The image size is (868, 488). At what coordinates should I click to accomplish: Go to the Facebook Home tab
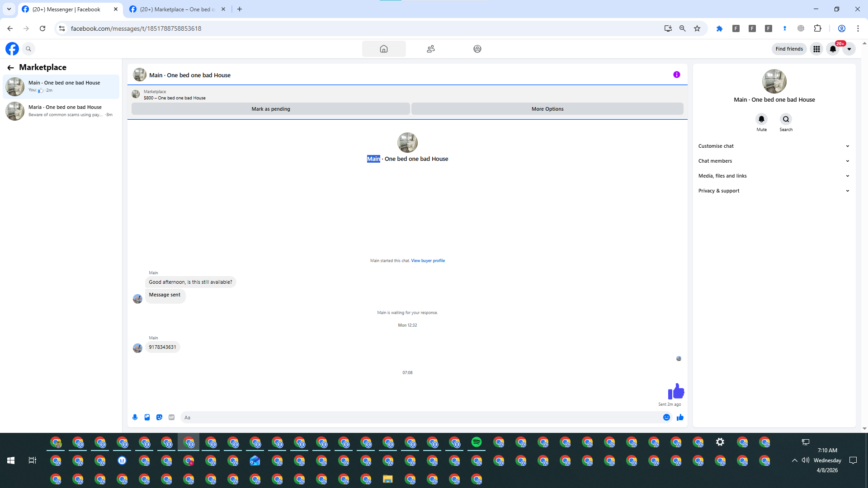383,49
